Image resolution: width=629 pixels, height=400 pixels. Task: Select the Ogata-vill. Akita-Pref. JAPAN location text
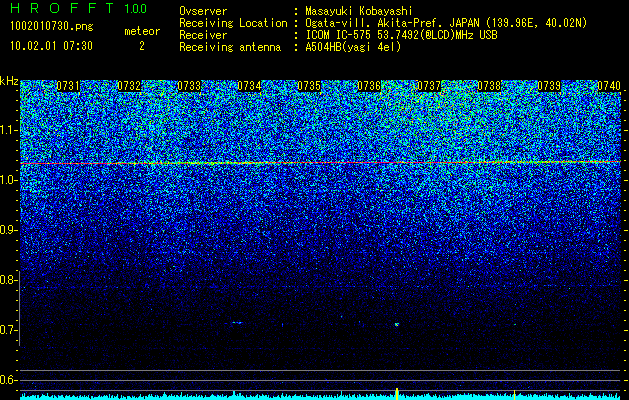[446, 23]
